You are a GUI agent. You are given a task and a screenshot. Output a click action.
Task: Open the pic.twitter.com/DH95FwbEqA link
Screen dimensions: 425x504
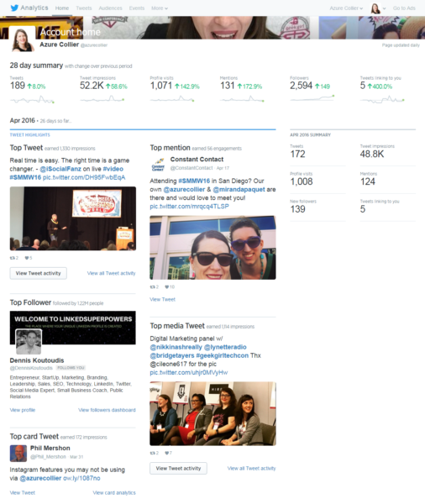pyautogui.click(x=84, y=177)
